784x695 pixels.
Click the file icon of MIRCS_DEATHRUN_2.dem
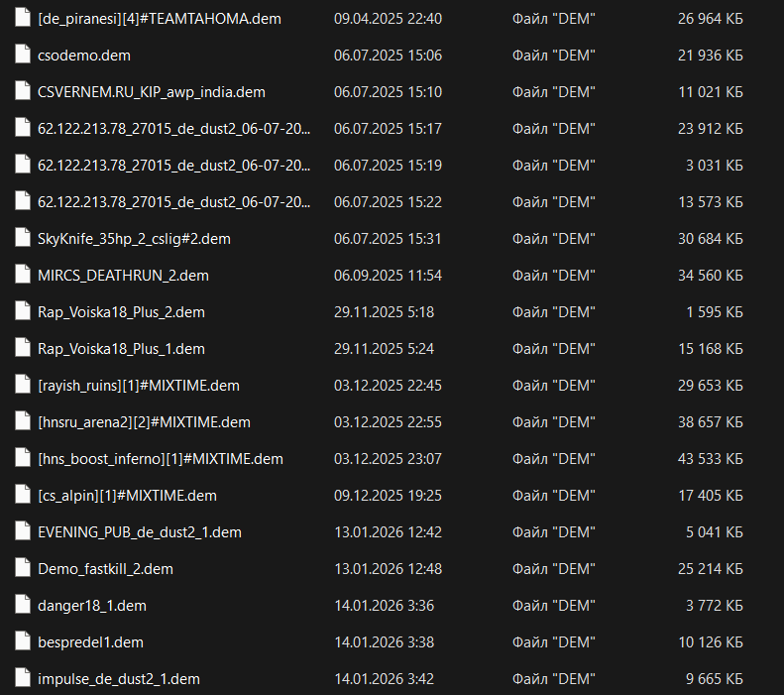22,276
